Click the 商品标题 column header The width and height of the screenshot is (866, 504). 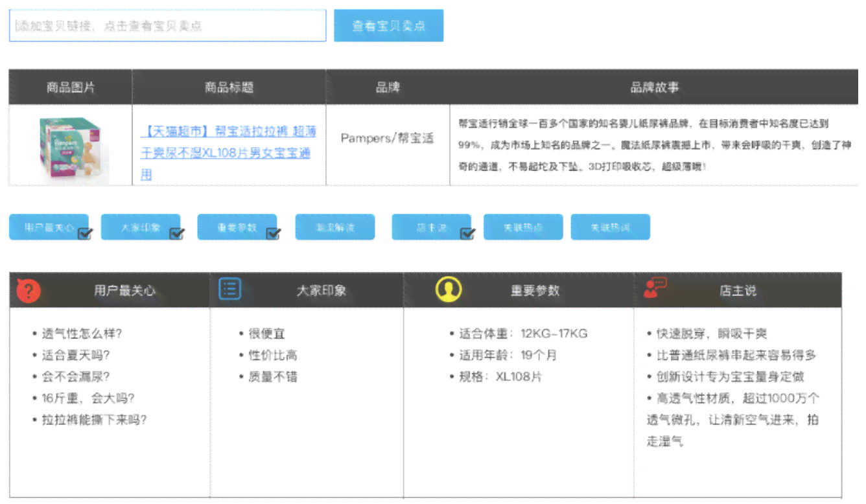(229, 87)
